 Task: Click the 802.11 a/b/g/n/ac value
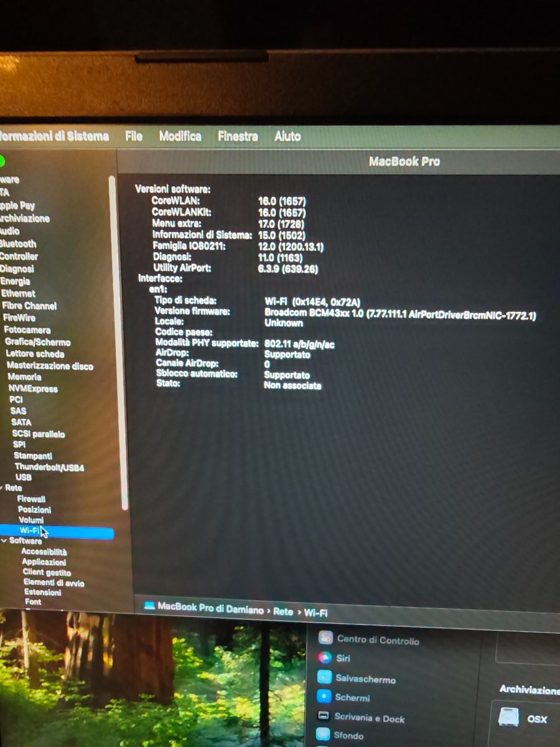click(299, 344)
